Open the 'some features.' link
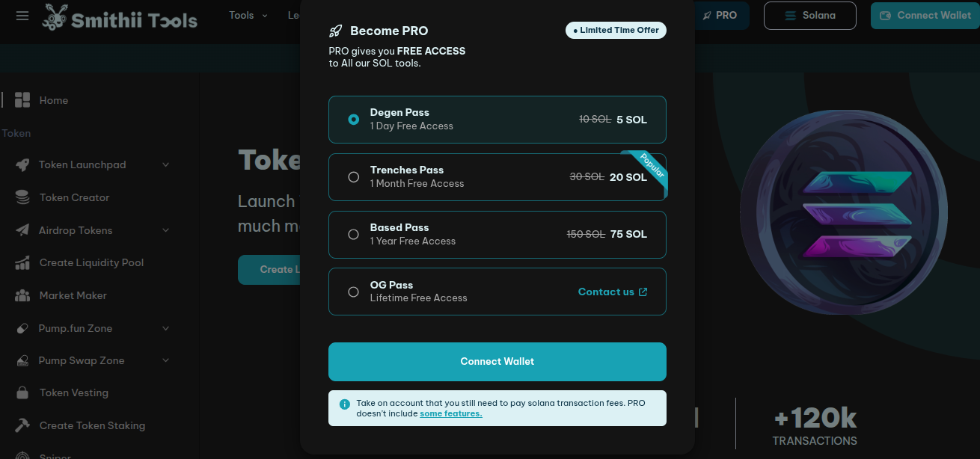 coord(451,413)
